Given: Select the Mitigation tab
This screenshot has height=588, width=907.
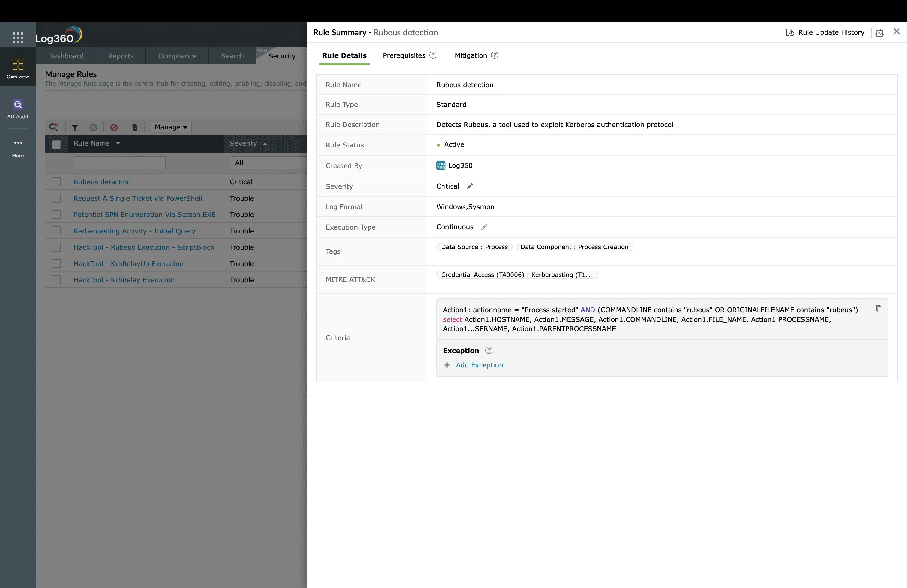Looking at the screenshot, I should [x=471, y=56].
